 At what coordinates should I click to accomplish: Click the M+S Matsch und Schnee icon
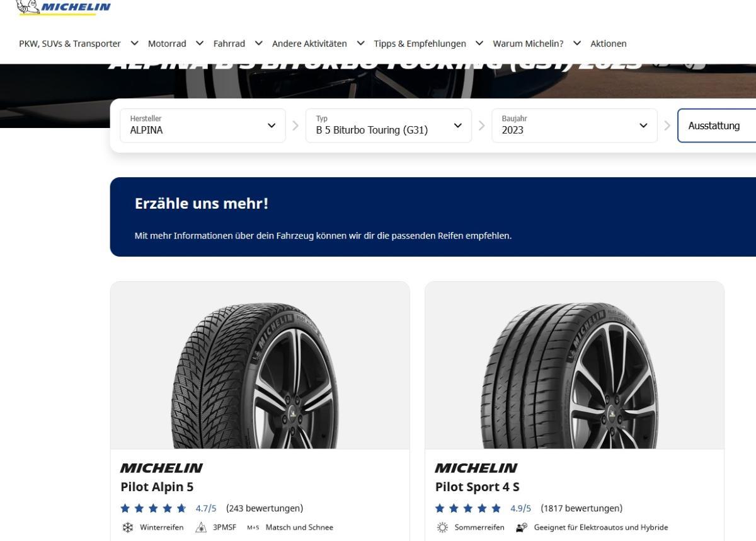click(x=253, y=528)
